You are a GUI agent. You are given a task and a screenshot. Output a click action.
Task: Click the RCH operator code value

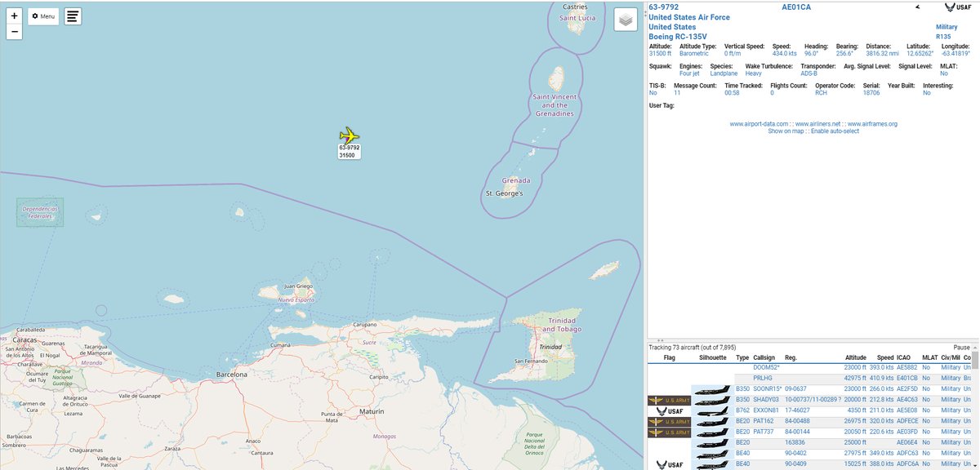click(821, 93)
